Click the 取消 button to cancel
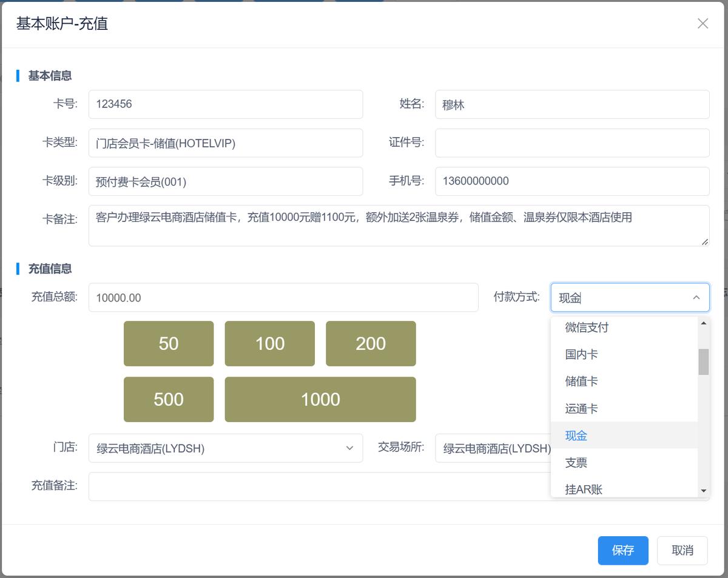728x578 pixels. pyautogui.click(x=682, y=550)
